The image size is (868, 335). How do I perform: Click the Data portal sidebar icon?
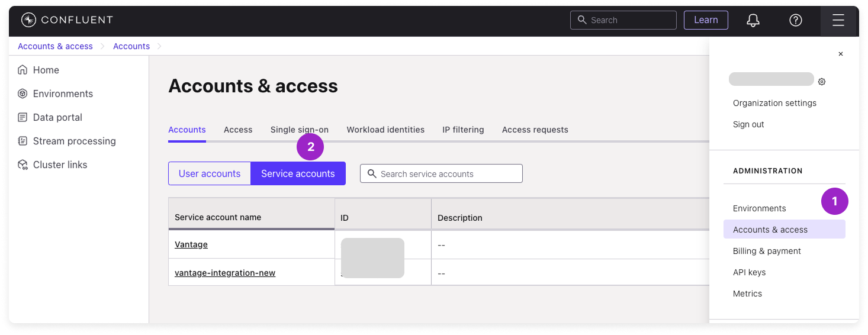pos(22,117)
